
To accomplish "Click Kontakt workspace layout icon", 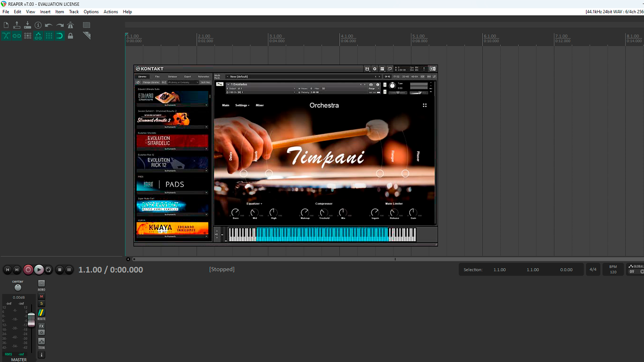I will click(x=382, y=69).
